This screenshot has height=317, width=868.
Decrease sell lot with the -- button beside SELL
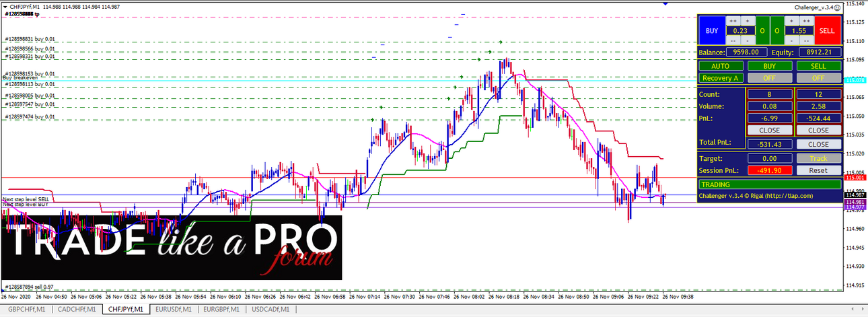pos(806,40)
